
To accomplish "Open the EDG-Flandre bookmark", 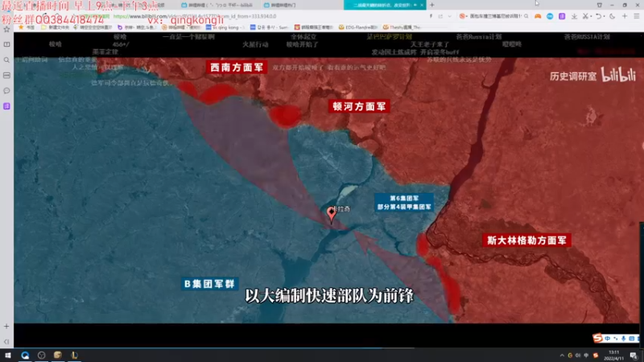I will (357, 27).
